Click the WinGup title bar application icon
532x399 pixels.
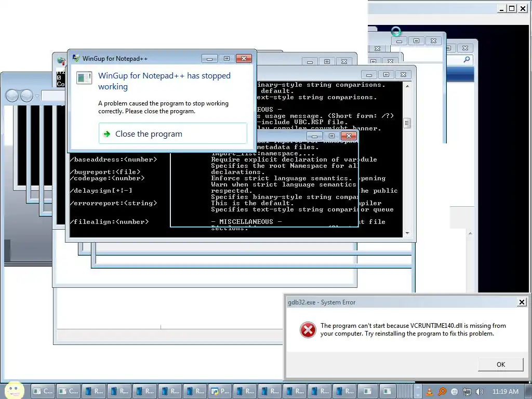tap(76, 58)
